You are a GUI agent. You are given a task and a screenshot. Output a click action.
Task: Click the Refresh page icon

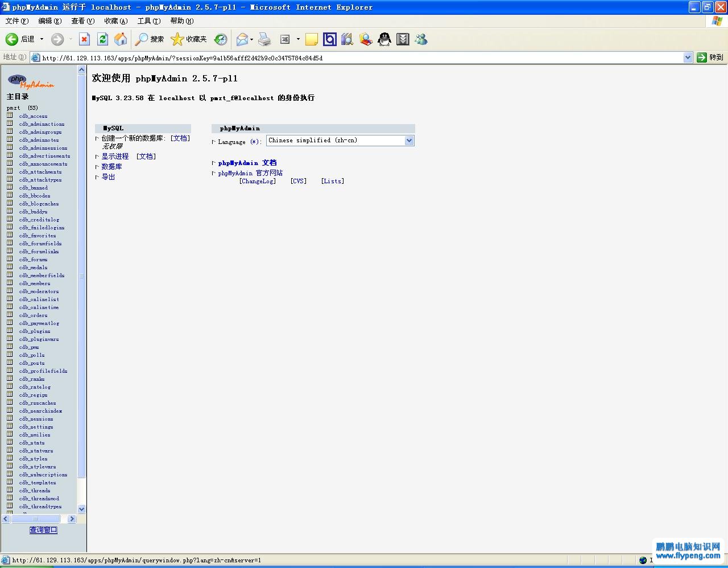103,39
